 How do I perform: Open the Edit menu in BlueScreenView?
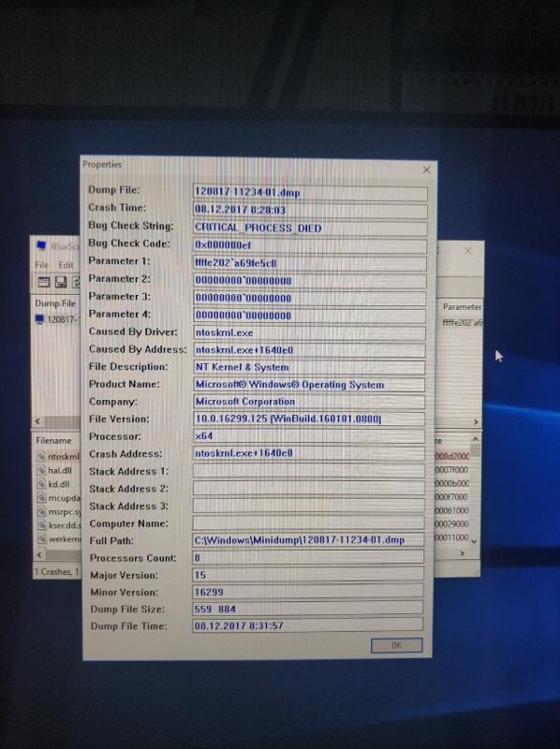pyautogui.click(x=66, y=265)
